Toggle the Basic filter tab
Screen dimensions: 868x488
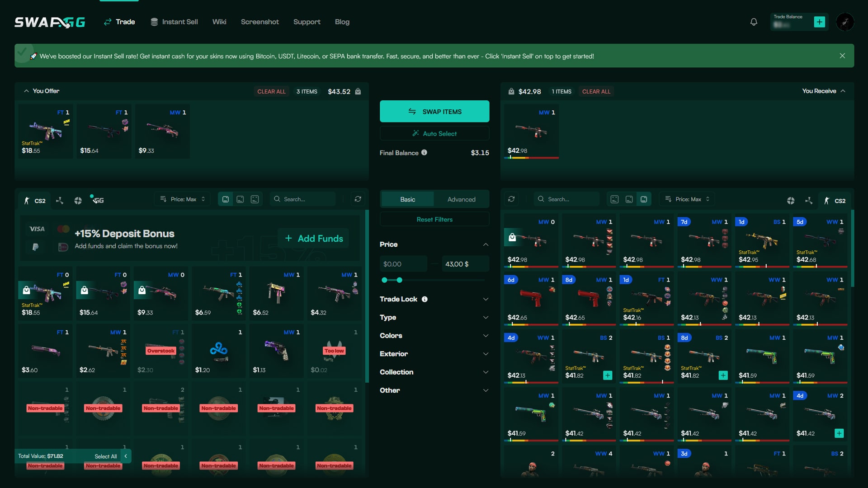[x=407, y=199]
